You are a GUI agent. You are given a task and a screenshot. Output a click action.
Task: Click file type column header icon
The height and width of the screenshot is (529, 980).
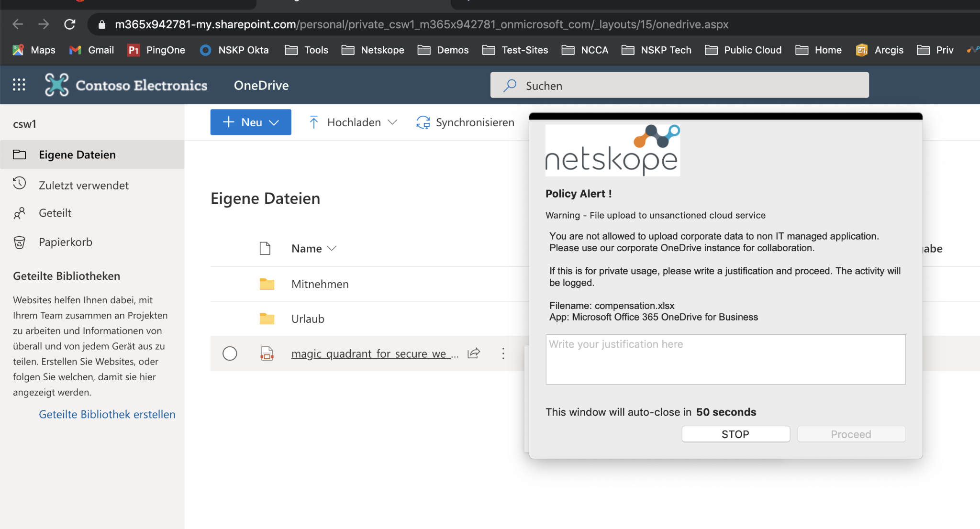(x=265, y=248)
